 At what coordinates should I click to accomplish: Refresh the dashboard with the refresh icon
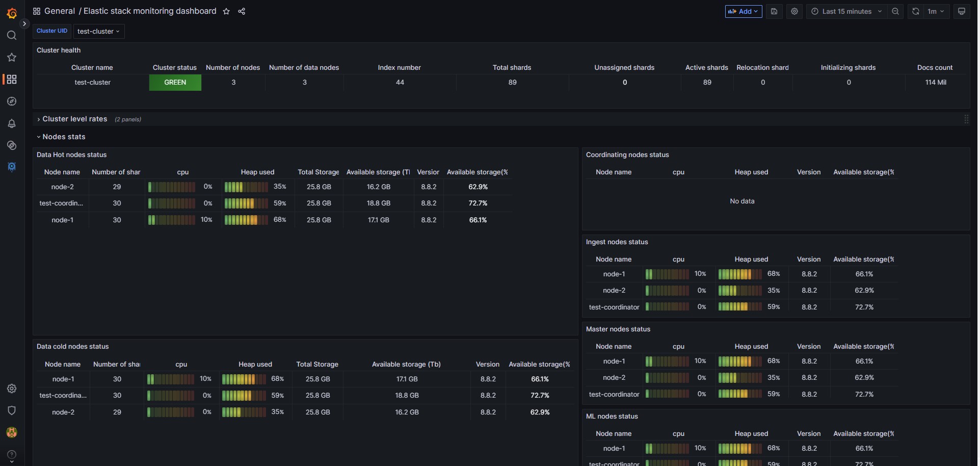915,11
